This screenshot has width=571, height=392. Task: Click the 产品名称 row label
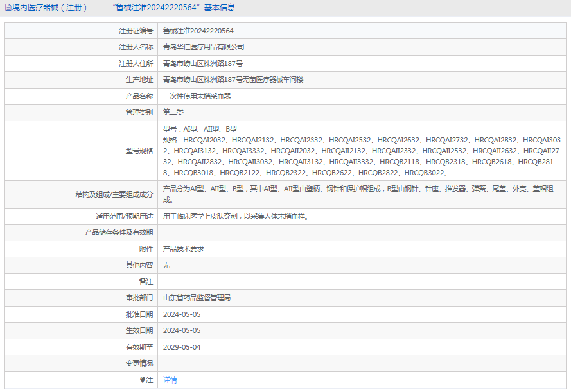tap(139, 96)
